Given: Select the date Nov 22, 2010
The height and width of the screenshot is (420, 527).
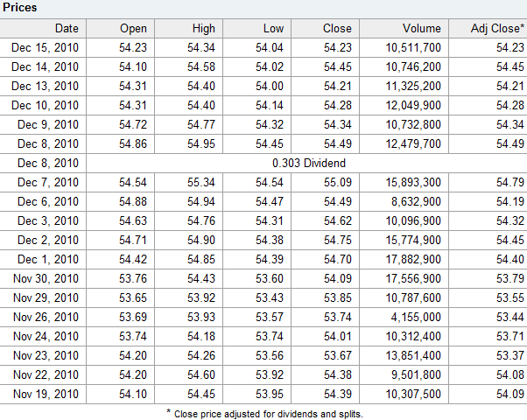Looking at the screenshot, I should click(46, 374).
